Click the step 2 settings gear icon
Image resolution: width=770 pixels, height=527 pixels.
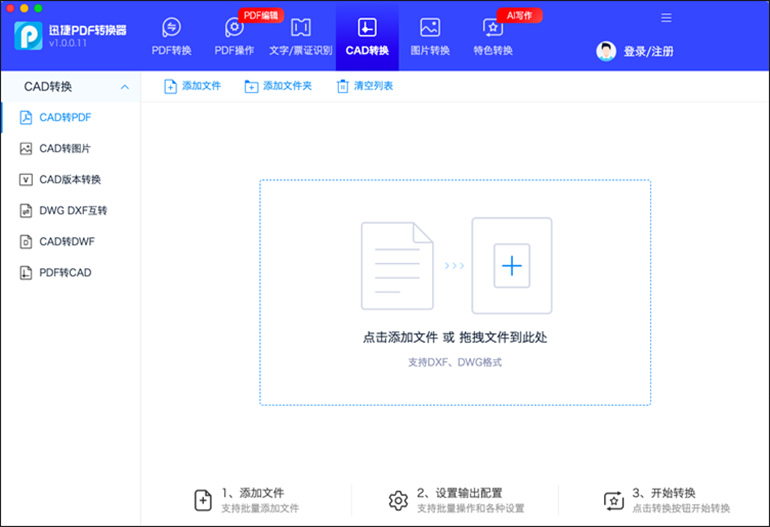tap(398, 500)
